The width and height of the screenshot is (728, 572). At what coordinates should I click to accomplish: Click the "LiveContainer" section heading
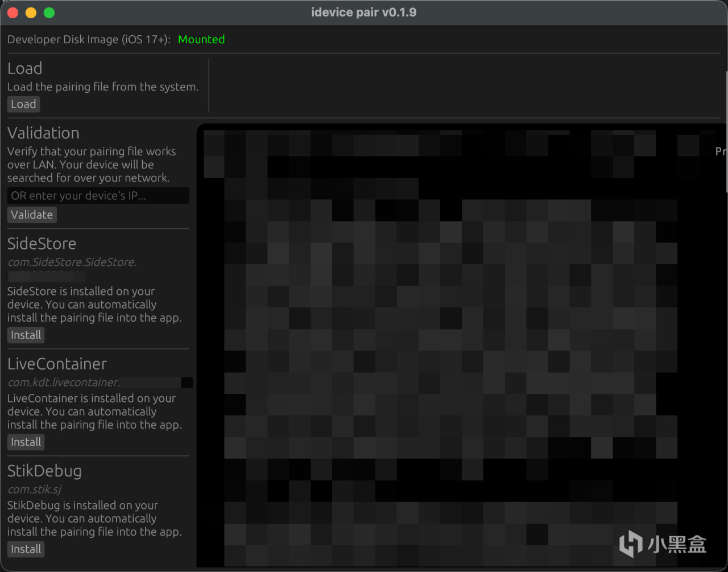tap(57, 364)
